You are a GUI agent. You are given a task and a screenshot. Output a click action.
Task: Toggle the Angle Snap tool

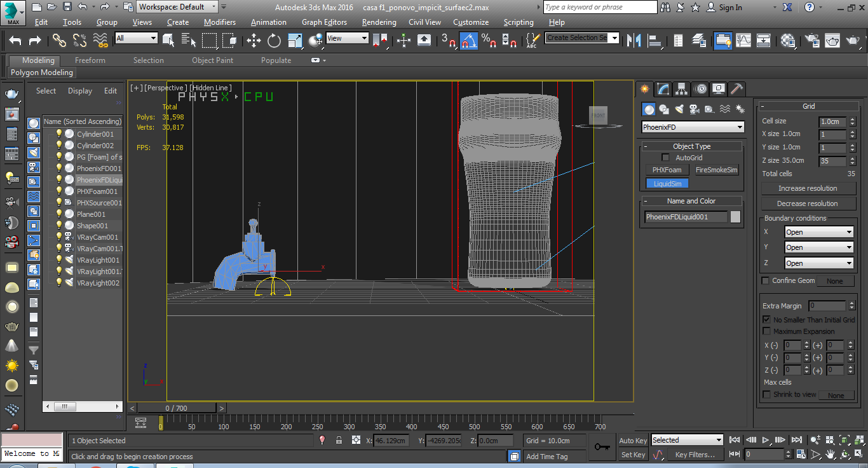469,41
